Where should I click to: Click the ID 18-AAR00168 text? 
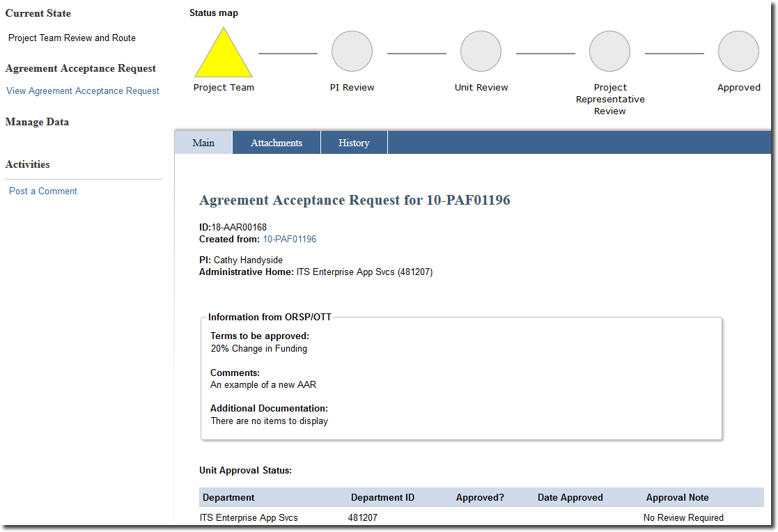233,227
